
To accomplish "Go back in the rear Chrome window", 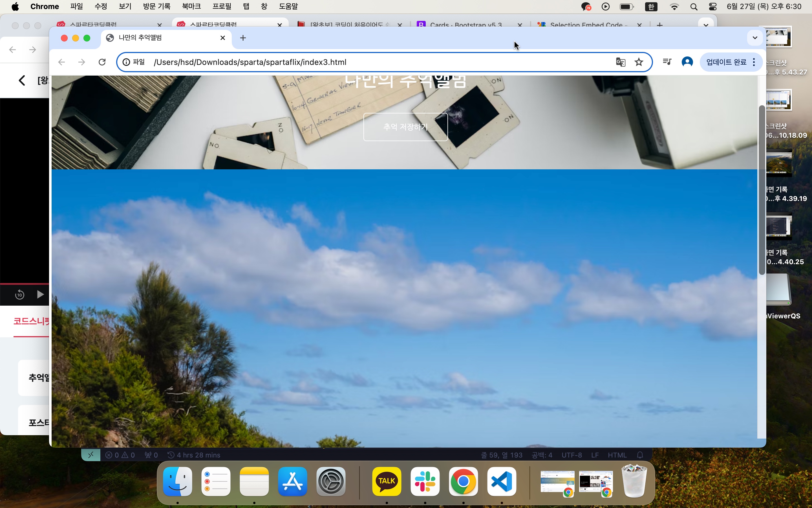I will (12, 50).
